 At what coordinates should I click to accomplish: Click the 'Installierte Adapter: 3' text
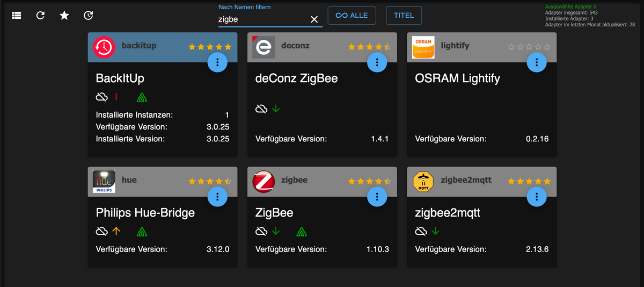click(568, 18)
